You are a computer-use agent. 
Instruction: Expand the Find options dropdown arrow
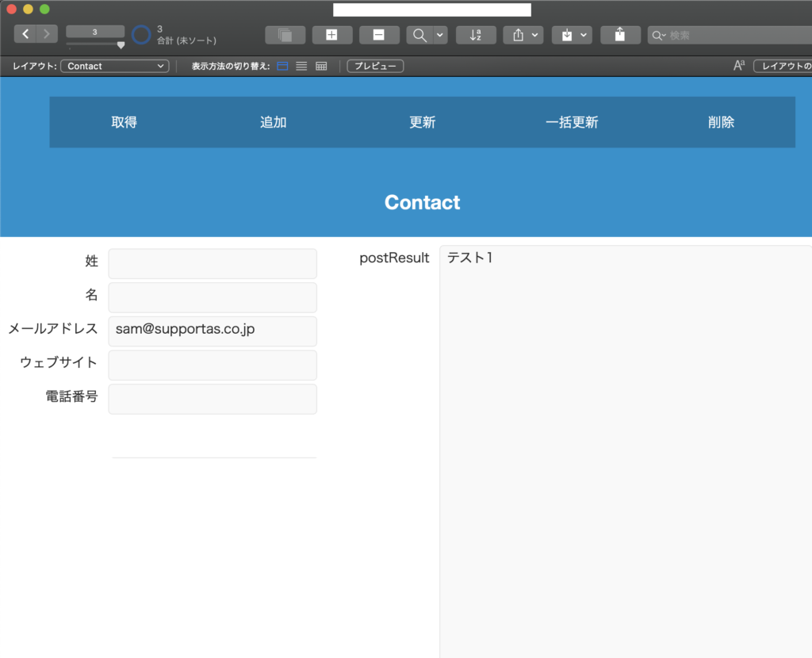click(x=440, y=35)
